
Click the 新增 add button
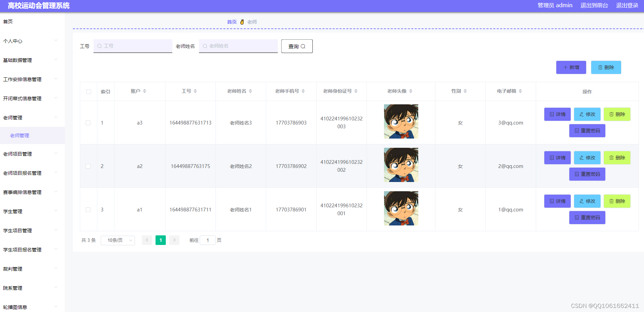[x=571, y=67]
